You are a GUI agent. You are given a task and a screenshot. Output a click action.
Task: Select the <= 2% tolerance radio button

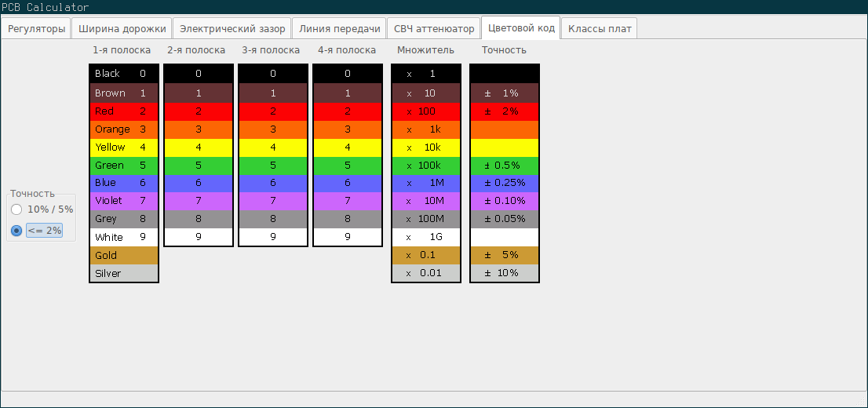pos(16,231)
